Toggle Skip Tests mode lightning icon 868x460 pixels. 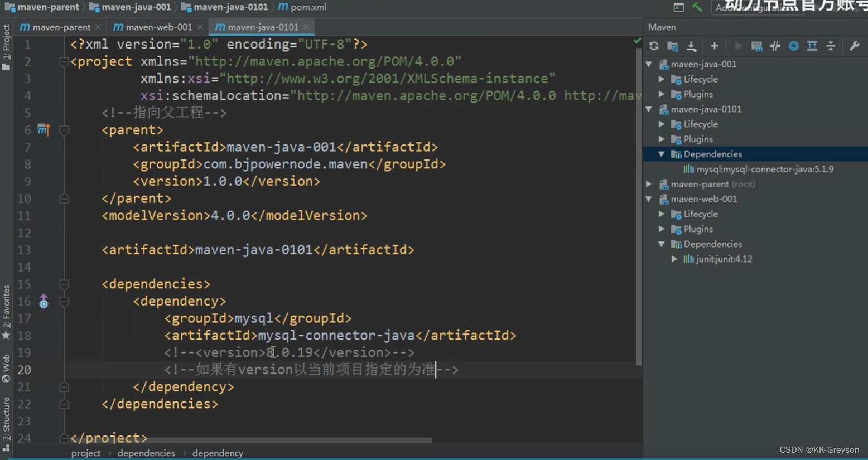tap(793, 46)
